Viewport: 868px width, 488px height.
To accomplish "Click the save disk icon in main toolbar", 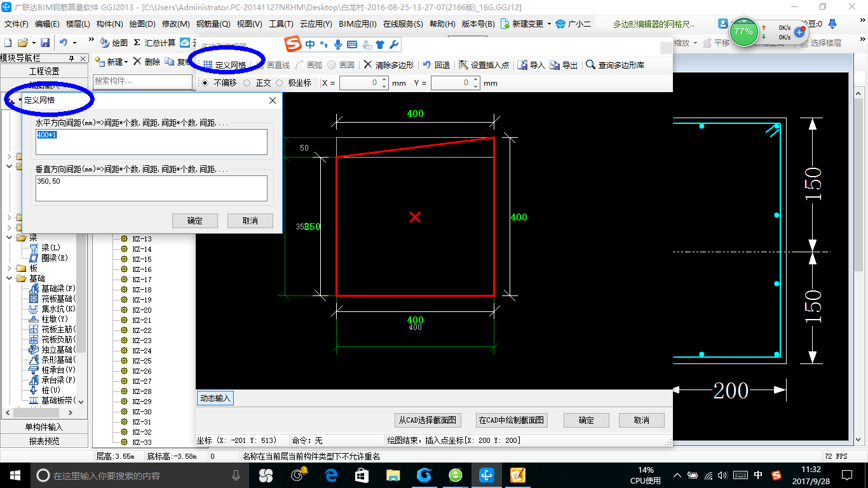I will [x=45, y=43].
